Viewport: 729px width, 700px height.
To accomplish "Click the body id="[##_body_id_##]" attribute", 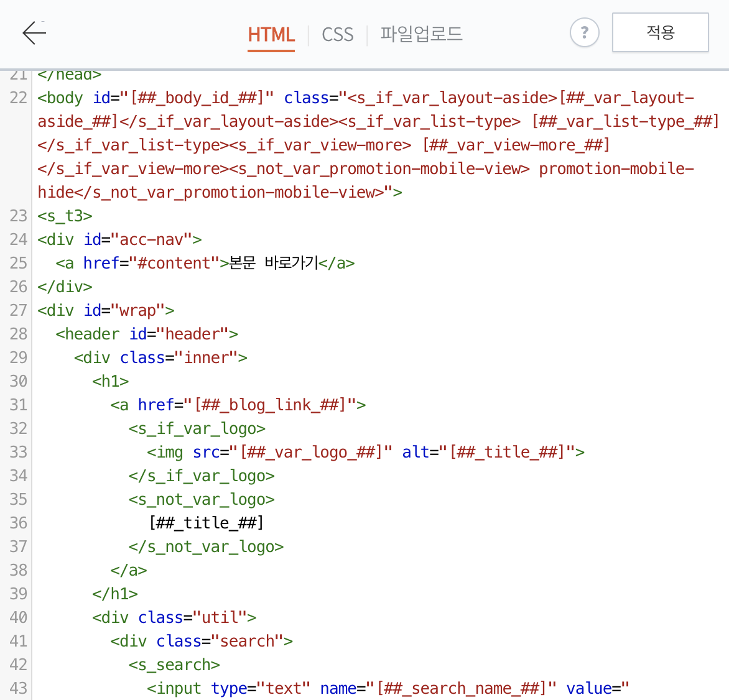I will tap(183, 98).
